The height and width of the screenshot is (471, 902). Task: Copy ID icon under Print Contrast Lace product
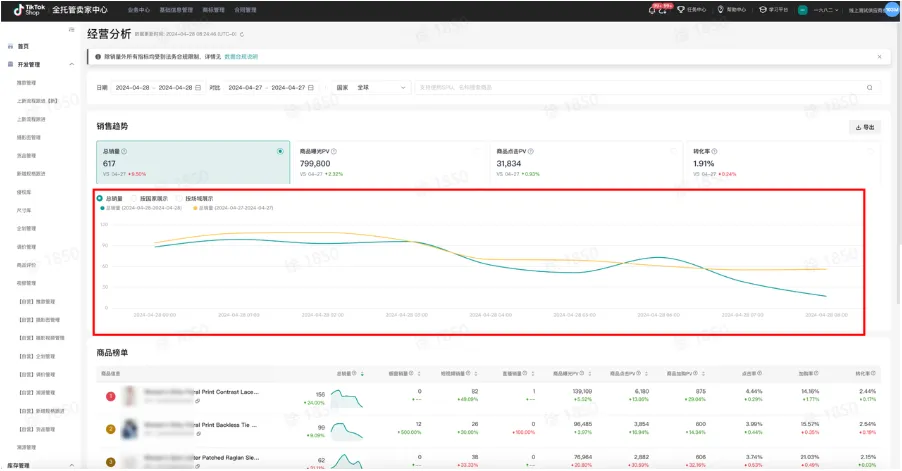pyautogui.click(x=197, y=401)
